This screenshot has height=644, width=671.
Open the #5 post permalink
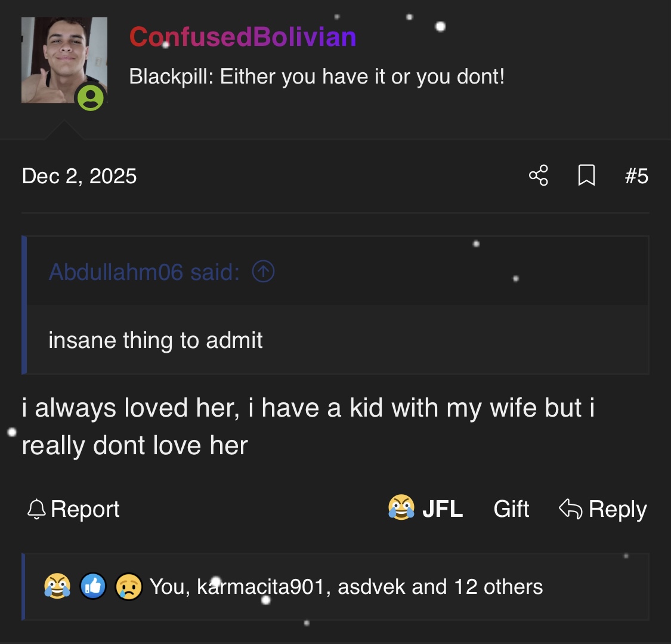click(x=636, y=176)
